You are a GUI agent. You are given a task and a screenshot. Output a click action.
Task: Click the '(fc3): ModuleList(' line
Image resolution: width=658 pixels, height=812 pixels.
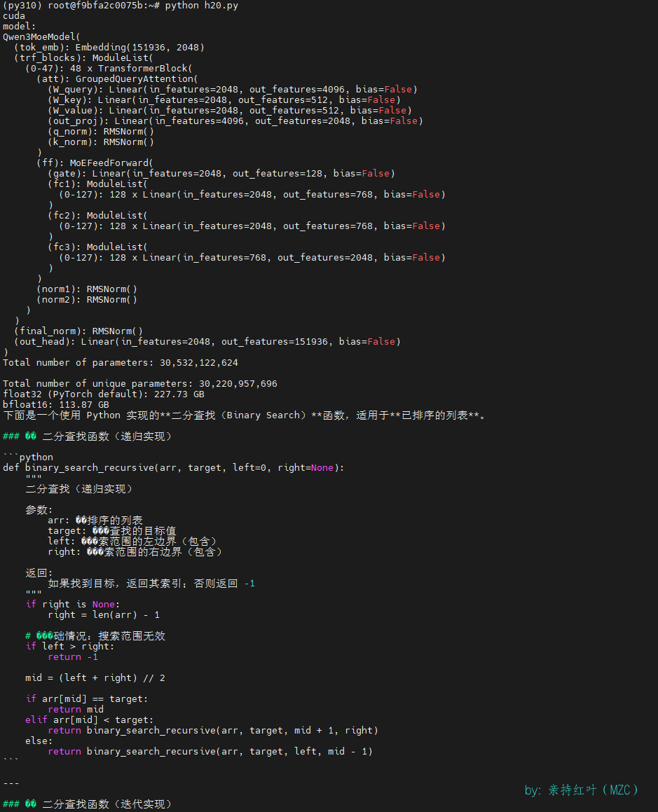click(98, 247)
